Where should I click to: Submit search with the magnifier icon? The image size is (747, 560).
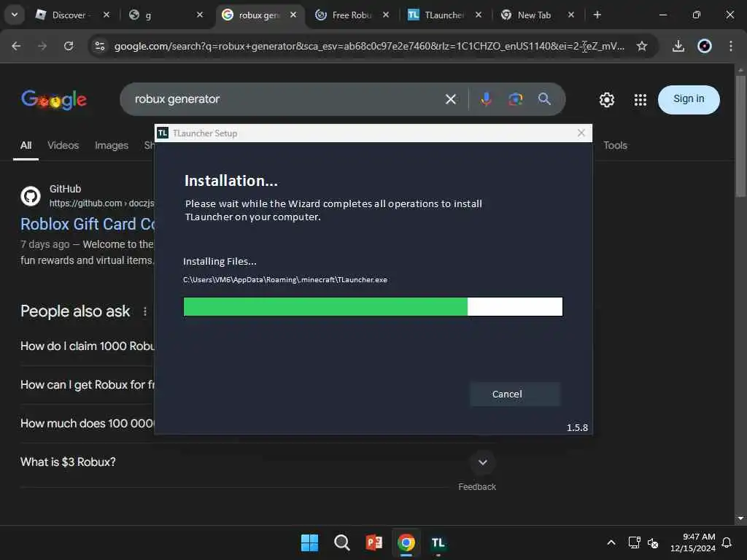coord(544,99)
